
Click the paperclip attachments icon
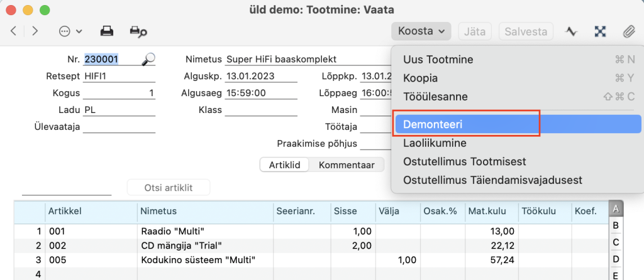click(x=628, y=31)
